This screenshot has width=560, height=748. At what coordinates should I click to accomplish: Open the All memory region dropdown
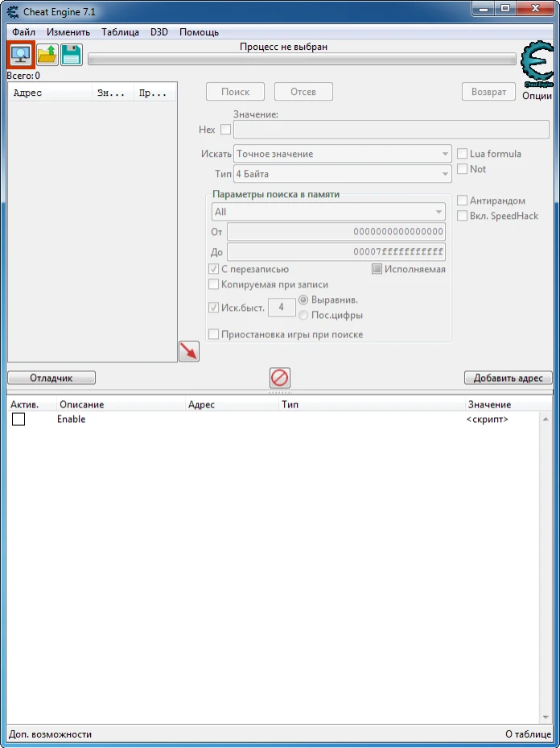328,212
